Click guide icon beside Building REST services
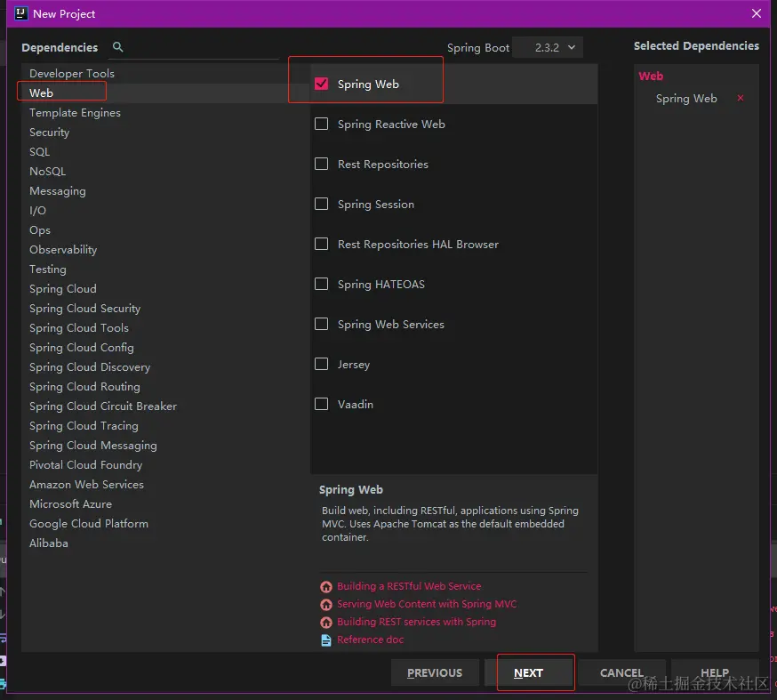 326,622
